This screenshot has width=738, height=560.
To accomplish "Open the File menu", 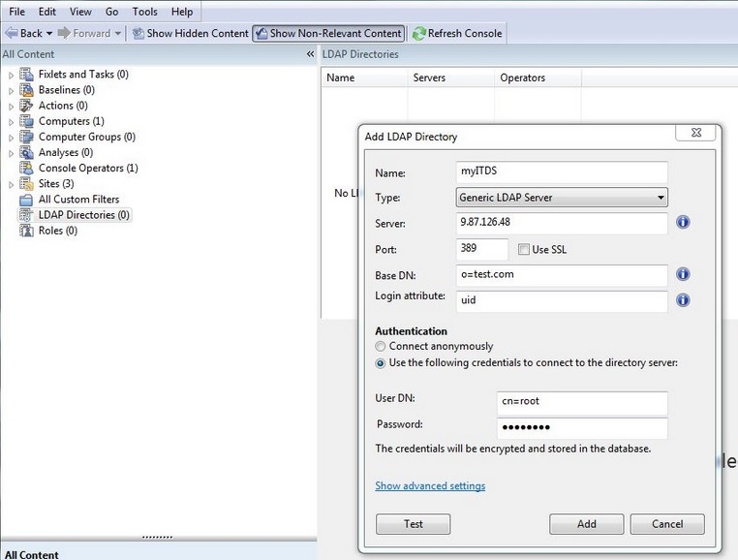I will (x=16, y=12).
